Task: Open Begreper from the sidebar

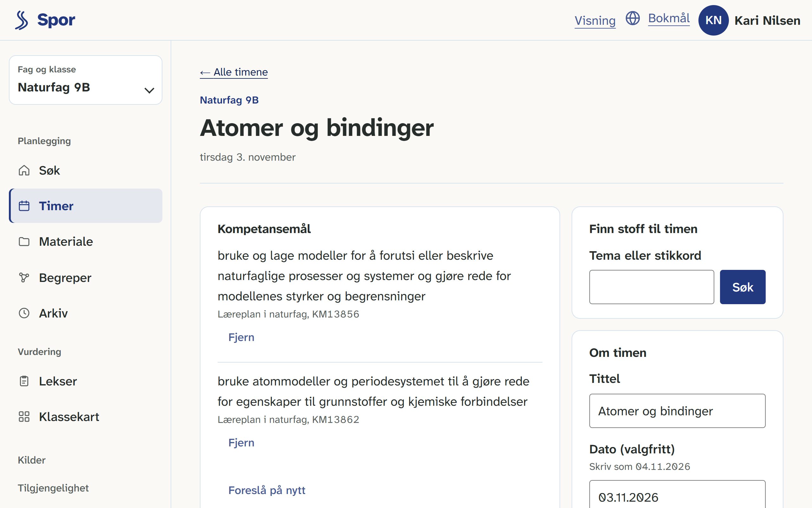Action: pos(86,277)
